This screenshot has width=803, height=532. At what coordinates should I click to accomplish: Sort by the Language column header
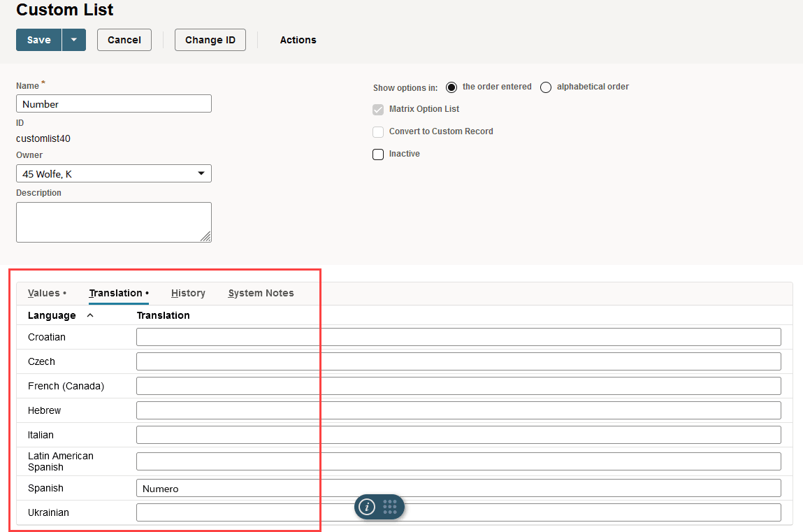pos(52,315)
